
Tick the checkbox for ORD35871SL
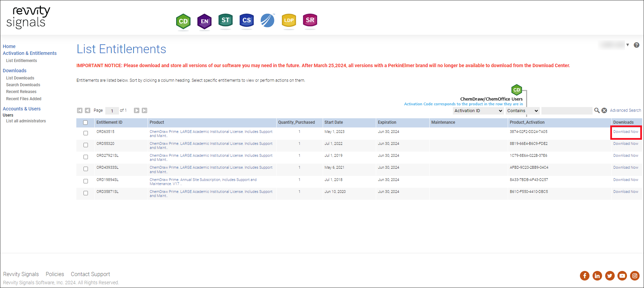pos(86,193)
